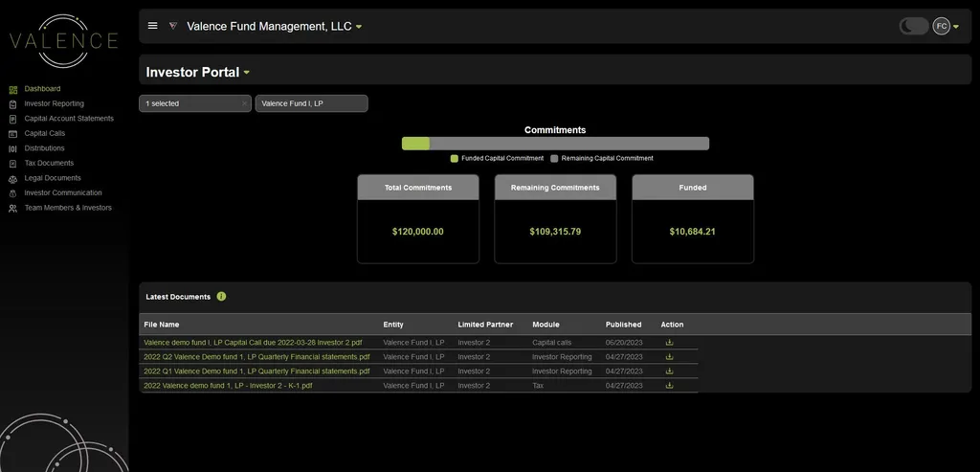Navigate to Team Members & Investors
The image size is (980, 472).
click(68, 208)
